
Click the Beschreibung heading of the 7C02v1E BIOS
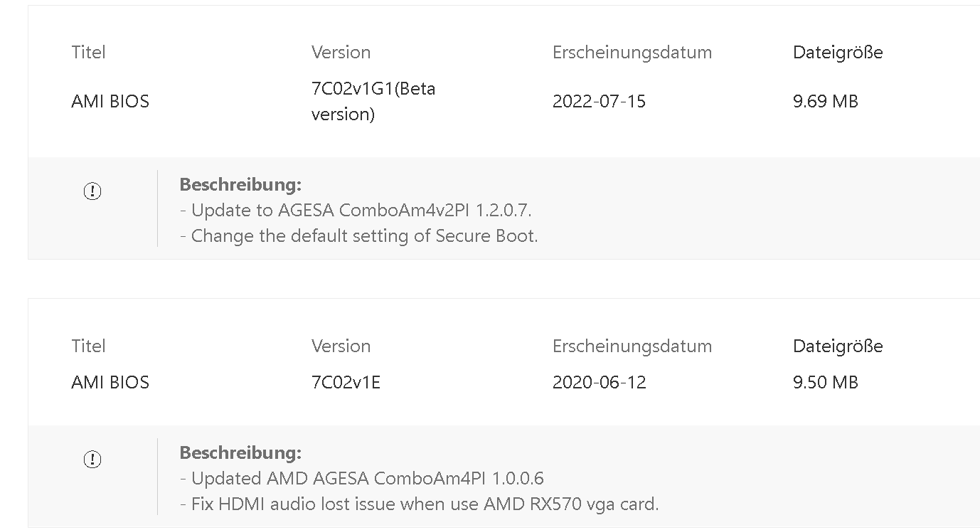(240, 452)
